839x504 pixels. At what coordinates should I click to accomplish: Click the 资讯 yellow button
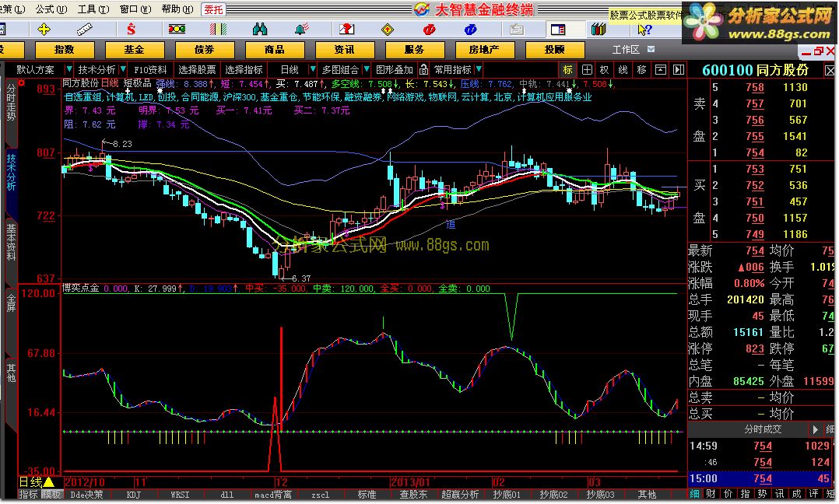(345, 50)
